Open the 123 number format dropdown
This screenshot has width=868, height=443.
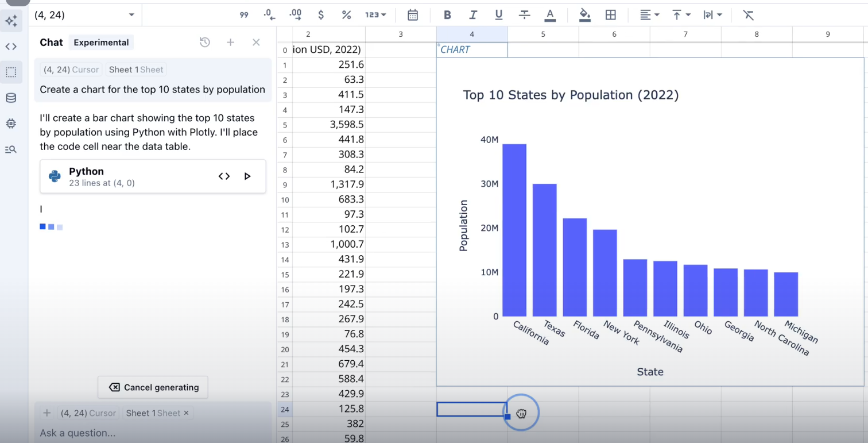[375, 15]
